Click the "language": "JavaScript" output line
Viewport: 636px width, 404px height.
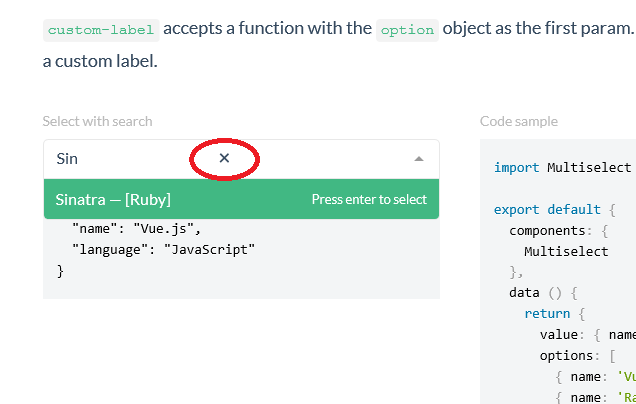click(163, 249)
